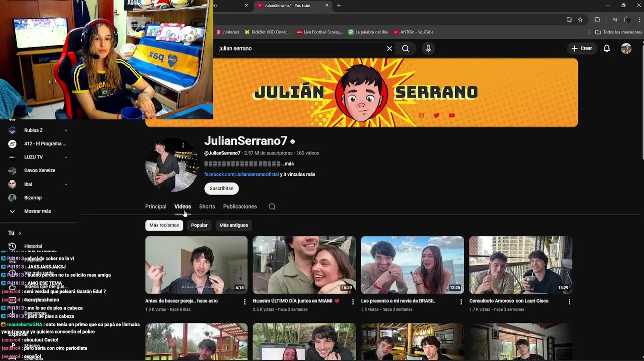Switch to the Principal tab

[156, 207]
